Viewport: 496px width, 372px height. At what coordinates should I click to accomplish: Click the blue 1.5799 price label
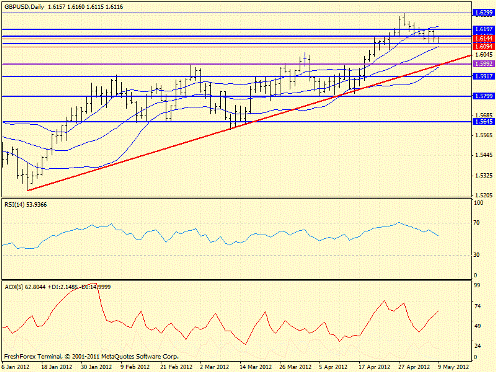483,96
